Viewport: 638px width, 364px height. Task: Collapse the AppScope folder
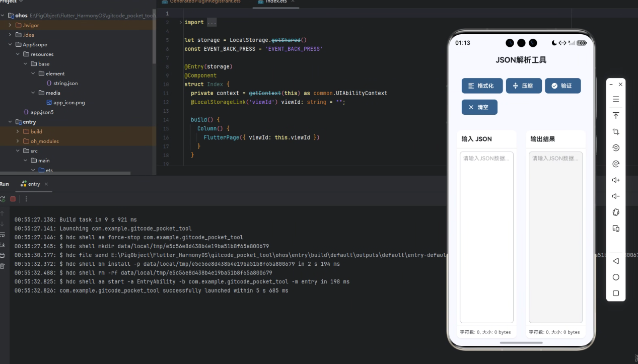tap(10, 44)
